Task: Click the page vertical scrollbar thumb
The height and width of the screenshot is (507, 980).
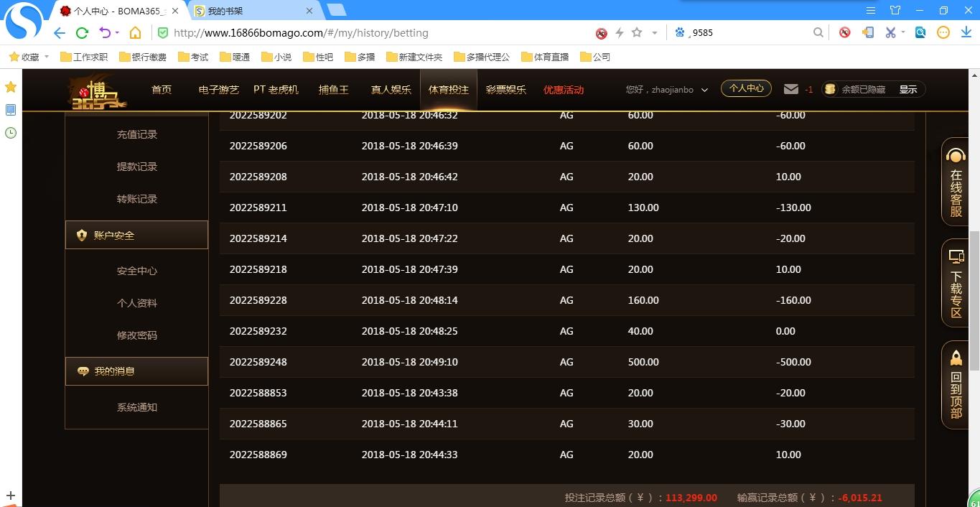Action: coord(974,300)
